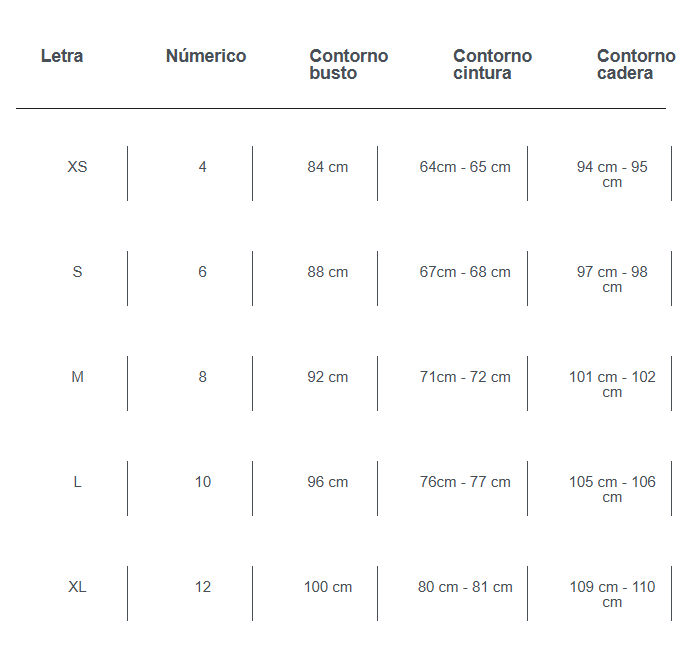Select the XL size cell
692x655 pixels.
pyautogui.click(x=77, y=587)
